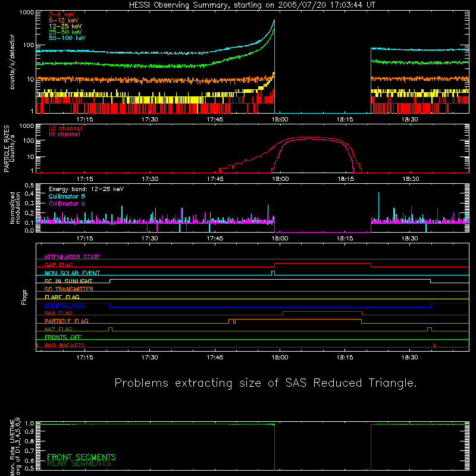Click the REAR SEGMENTS legend label
Image resolution: width=476 pixels, height=476 pixels.
pos(79,464)
